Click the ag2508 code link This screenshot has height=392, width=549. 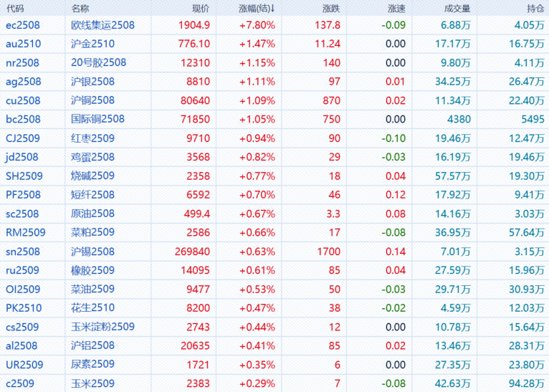[x=23, y=82]
